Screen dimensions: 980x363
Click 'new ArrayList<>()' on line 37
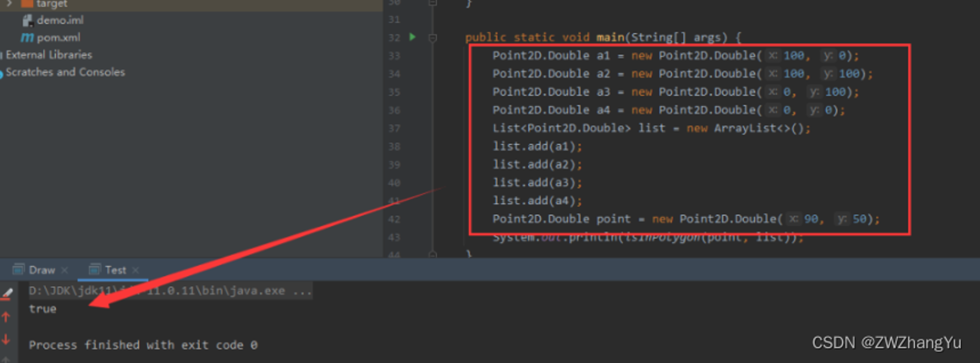(x=745, y=128)
